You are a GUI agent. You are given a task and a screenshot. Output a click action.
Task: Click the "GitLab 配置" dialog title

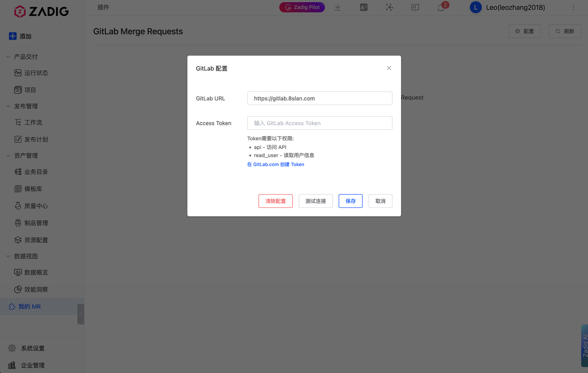point(212,68)
